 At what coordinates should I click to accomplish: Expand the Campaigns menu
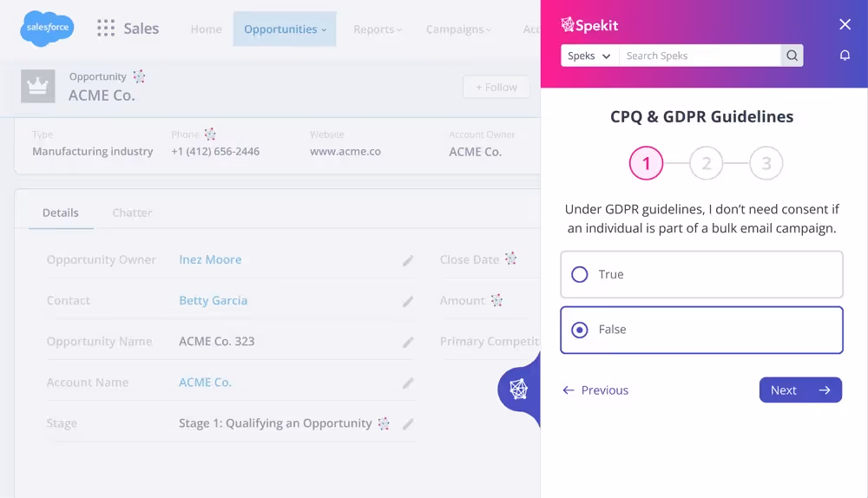pos(458,29)
